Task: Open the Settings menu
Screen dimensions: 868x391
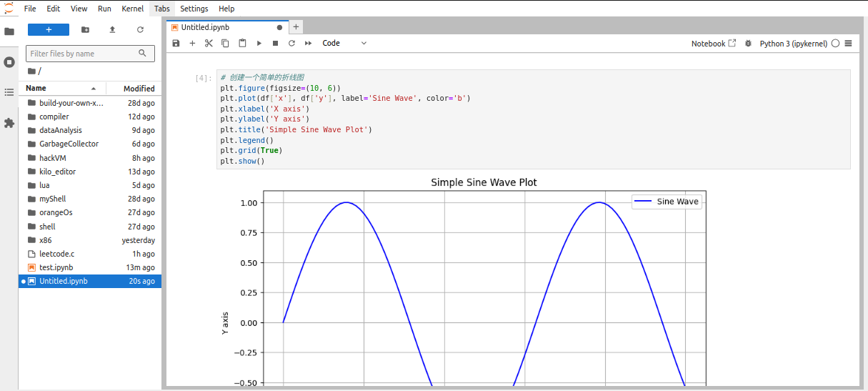Action: click(194, 9)
